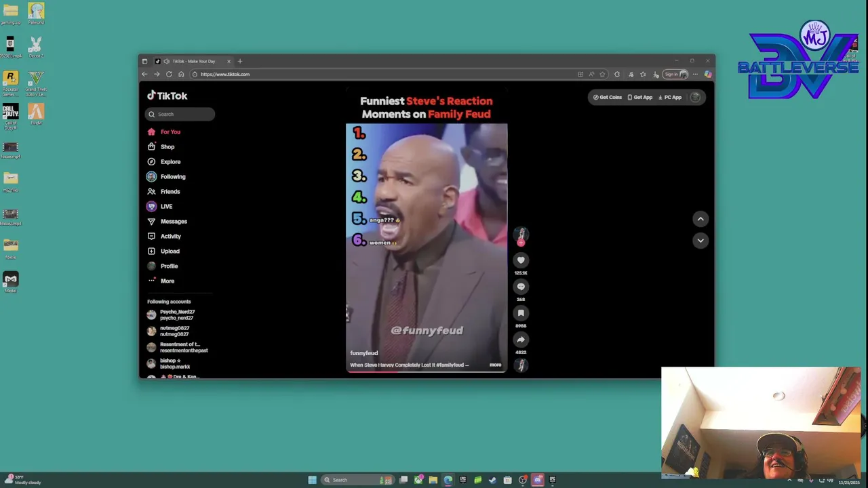
Task: Open the Get App button
Action: (x=640, y=98)
